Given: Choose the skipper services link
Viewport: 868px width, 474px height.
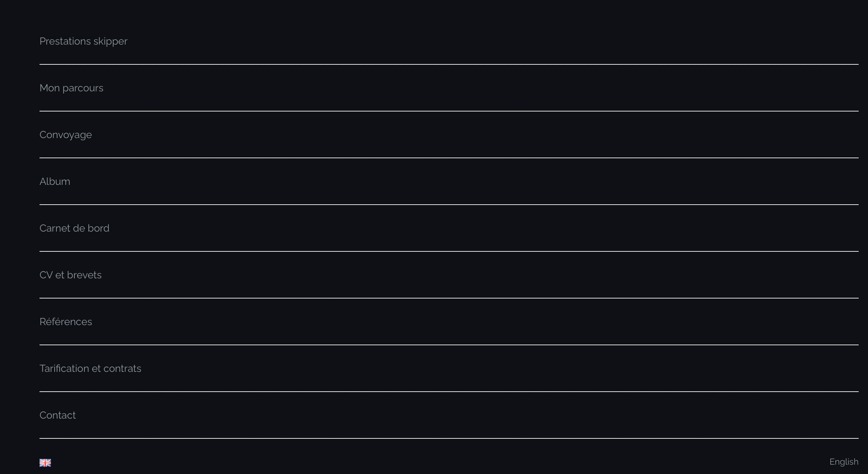Looking at the screenshot, I should coord(83,41).
